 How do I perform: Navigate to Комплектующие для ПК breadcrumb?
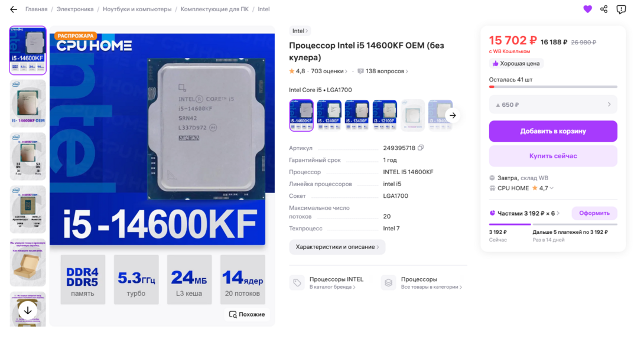[214, 9]
